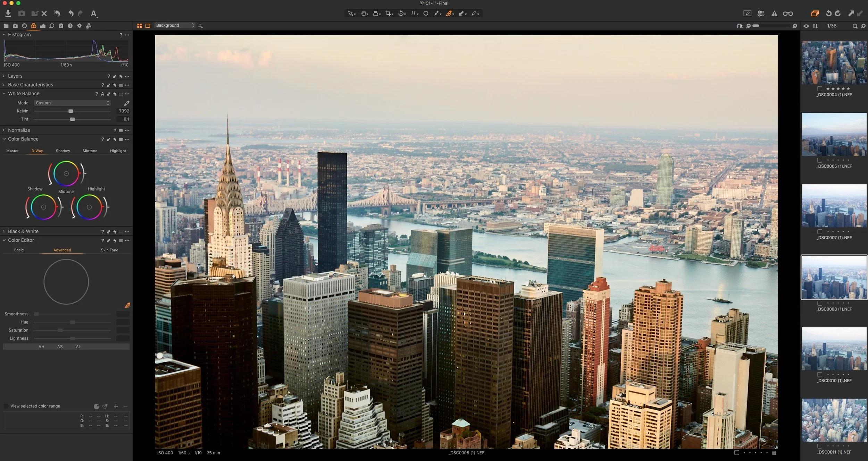The width and height of the screenshot is (868, 461).
Task: Expand the Layers panel
Action: click(x=4, y=76)
